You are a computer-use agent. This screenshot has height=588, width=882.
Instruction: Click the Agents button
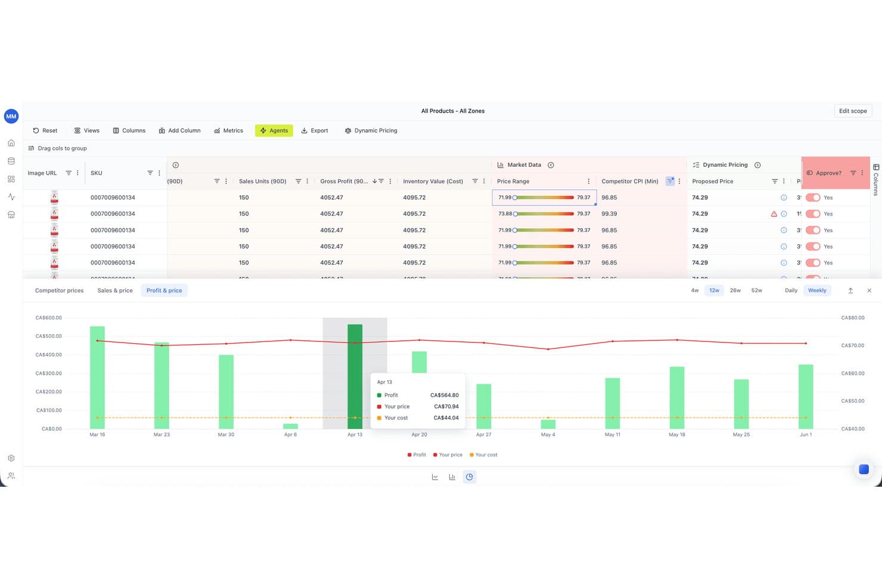[274, 130]
